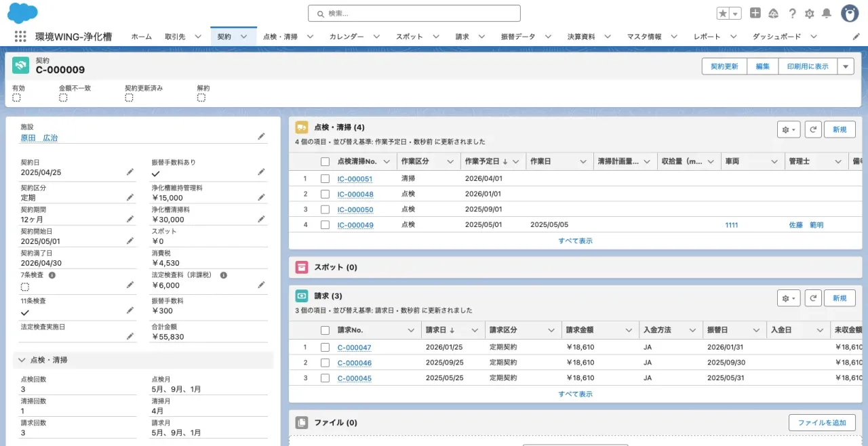Open the 請求区分 column menu chevron

tap(550, 330)
